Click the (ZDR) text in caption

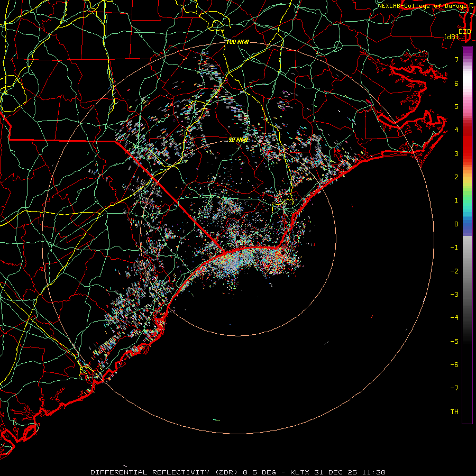pyautogui.click(x=227, y=472)
